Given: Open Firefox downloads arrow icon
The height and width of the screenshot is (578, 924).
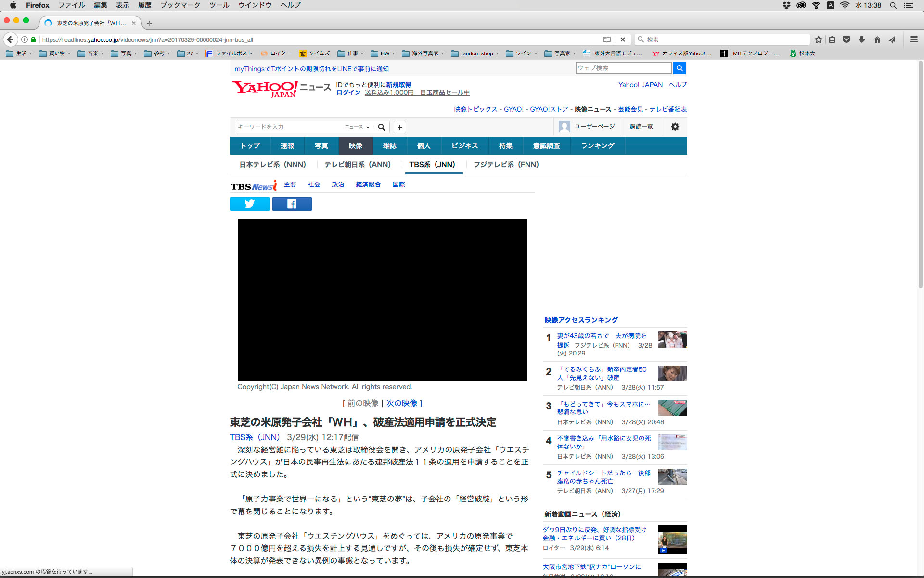Looking at the screenshot, I should [x=862, y=39].
